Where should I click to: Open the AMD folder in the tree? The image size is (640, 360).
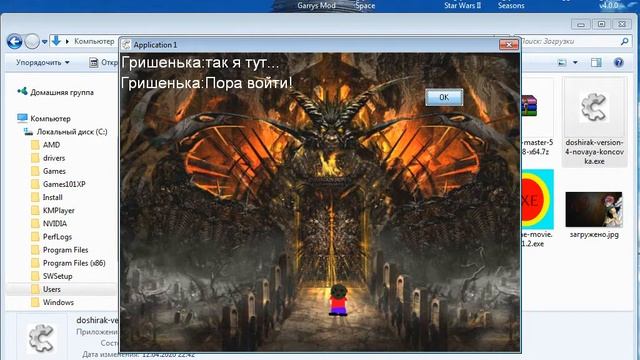point(51,144)
